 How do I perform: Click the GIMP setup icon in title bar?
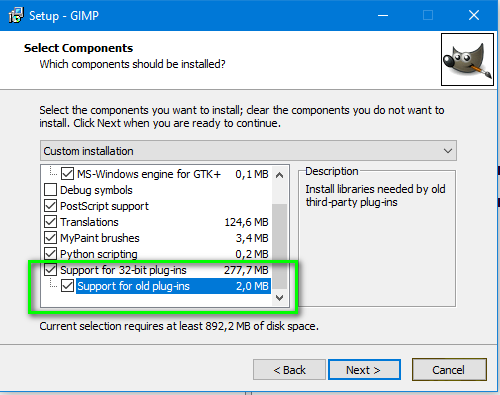(x=16, y=15)
